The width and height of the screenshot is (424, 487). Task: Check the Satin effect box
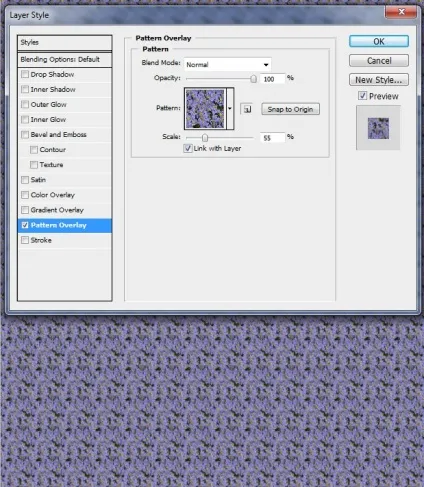point(25,180)
